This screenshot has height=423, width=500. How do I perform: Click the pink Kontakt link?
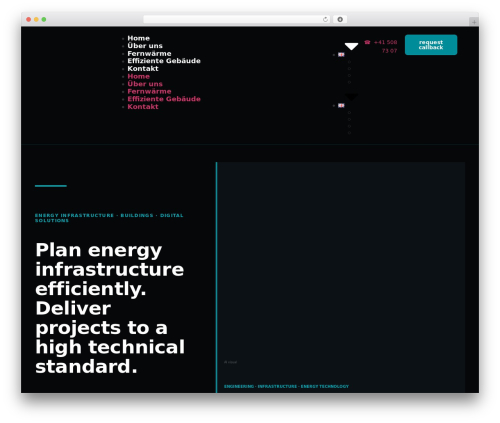click(x=143, y=107)
